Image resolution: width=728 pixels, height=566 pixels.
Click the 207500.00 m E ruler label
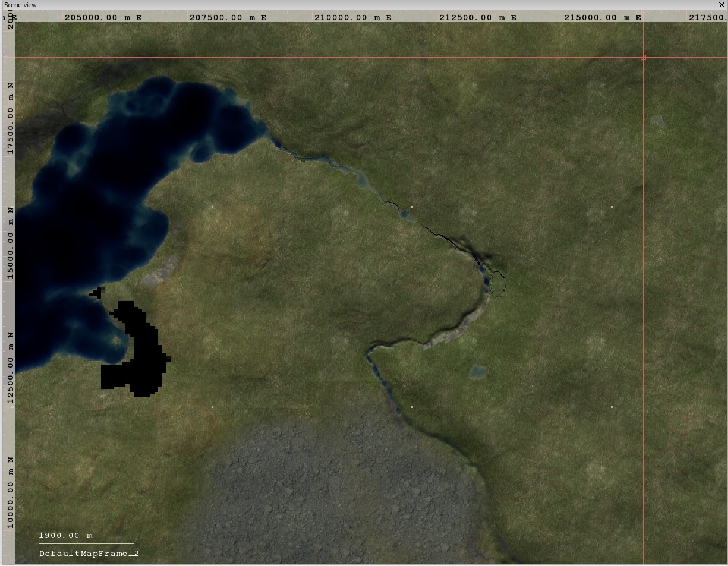(228, 17)
